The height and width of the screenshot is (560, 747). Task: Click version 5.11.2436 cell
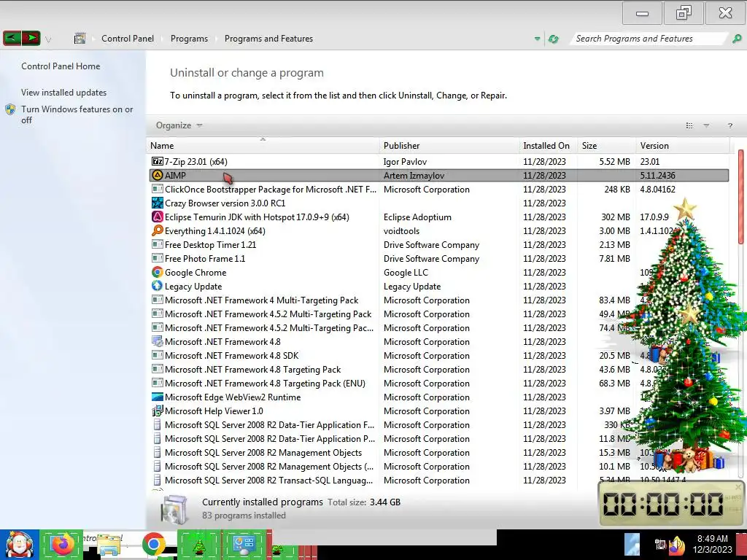coord(657,175)
